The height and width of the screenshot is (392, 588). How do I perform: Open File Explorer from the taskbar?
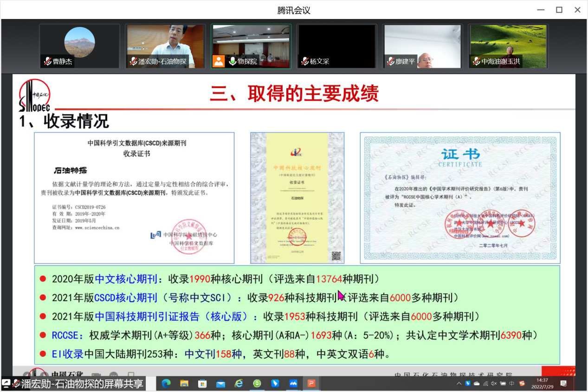point(184,384)
